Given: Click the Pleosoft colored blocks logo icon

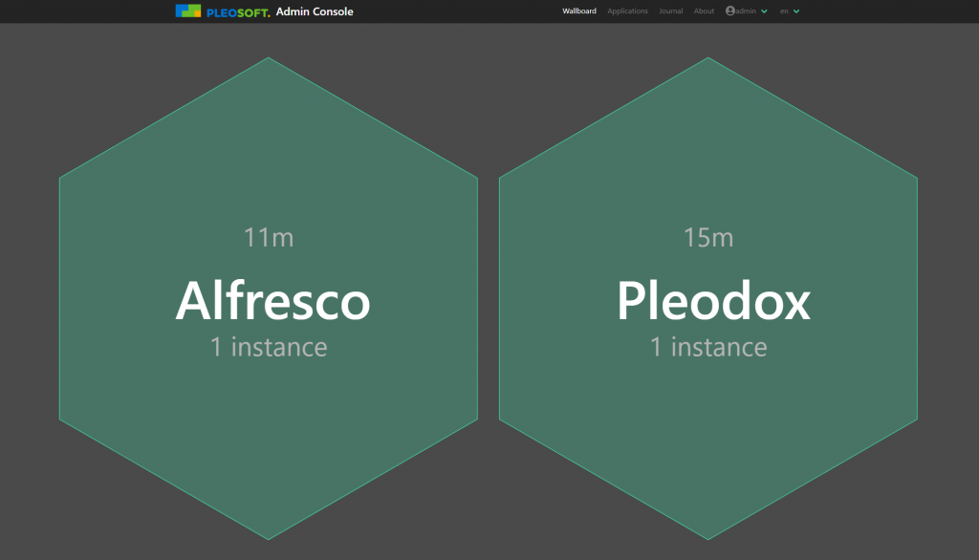Looking at the screenshot, I should (x=188, y=11).
